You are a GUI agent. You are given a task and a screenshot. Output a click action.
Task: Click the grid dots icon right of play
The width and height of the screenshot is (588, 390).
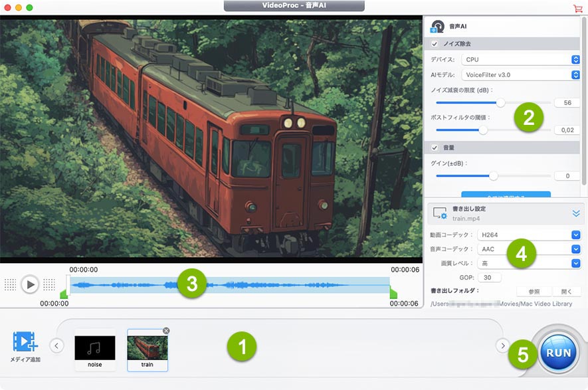[49, 284]
